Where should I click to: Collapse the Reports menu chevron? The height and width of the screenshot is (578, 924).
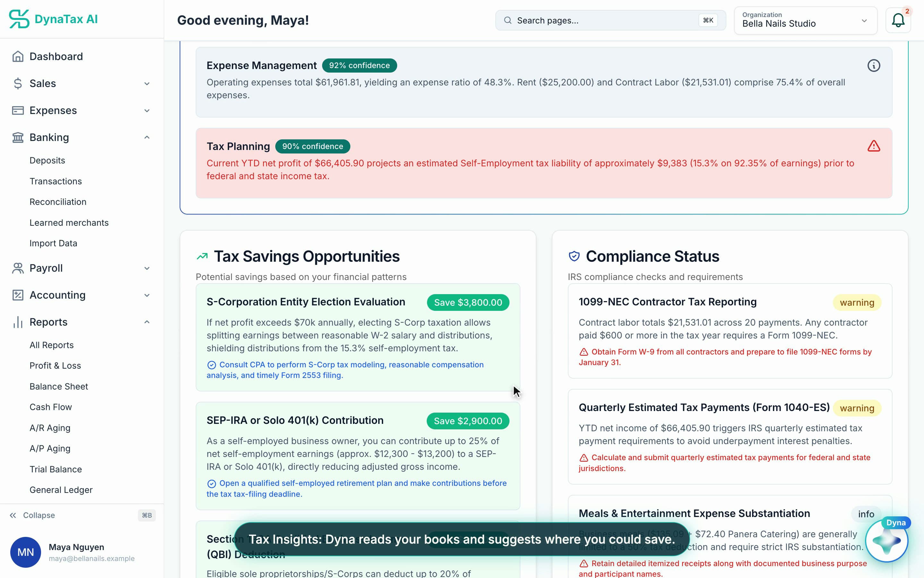click(x=147, y=322)
